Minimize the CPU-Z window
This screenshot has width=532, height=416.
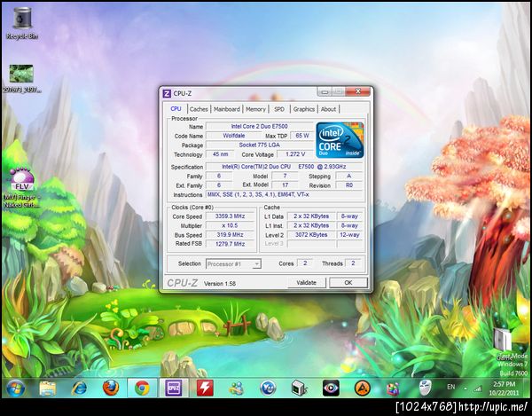(325, 92)
